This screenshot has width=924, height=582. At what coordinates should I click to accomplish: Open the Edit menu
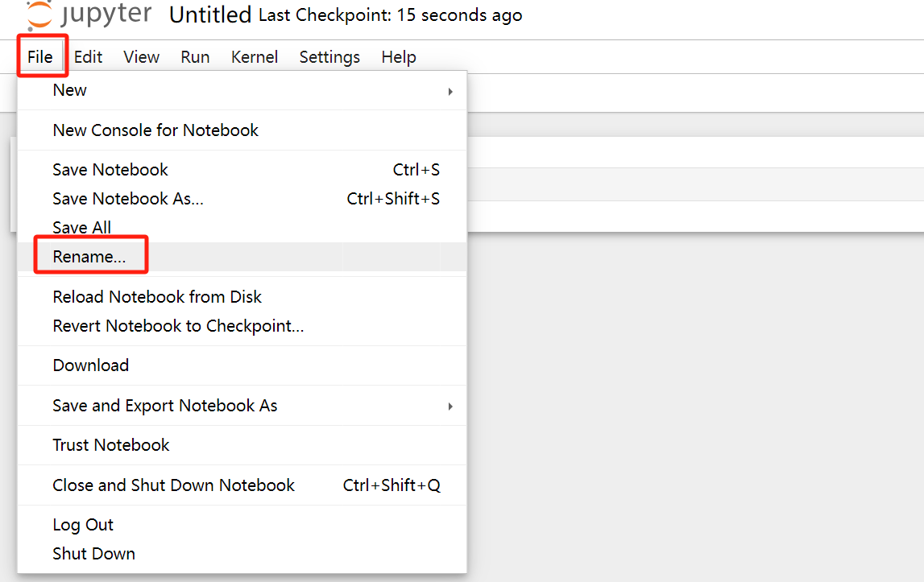[89, 57]
